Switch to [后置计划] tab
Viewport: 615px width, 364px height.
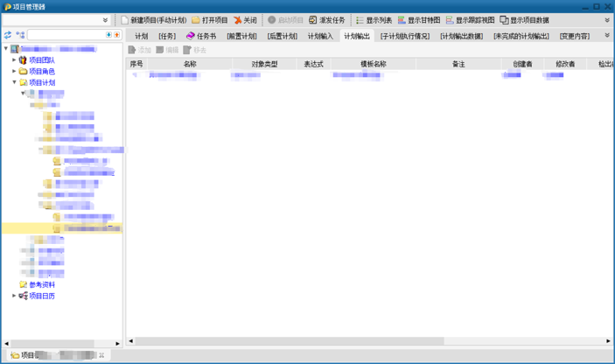(282, 36)
